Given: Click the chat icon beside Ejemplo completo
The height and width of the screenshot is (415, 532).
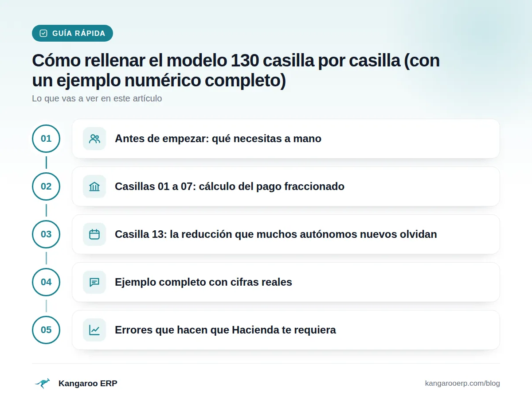Looking at the screenshot, I should tap(94, 282).
